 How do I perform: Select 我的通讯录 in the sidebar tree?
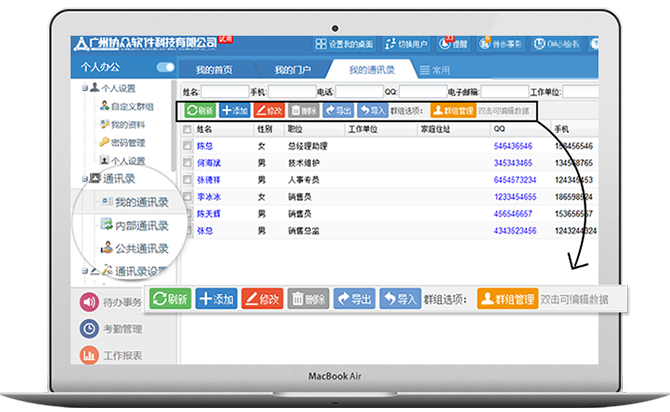(135, 202)
